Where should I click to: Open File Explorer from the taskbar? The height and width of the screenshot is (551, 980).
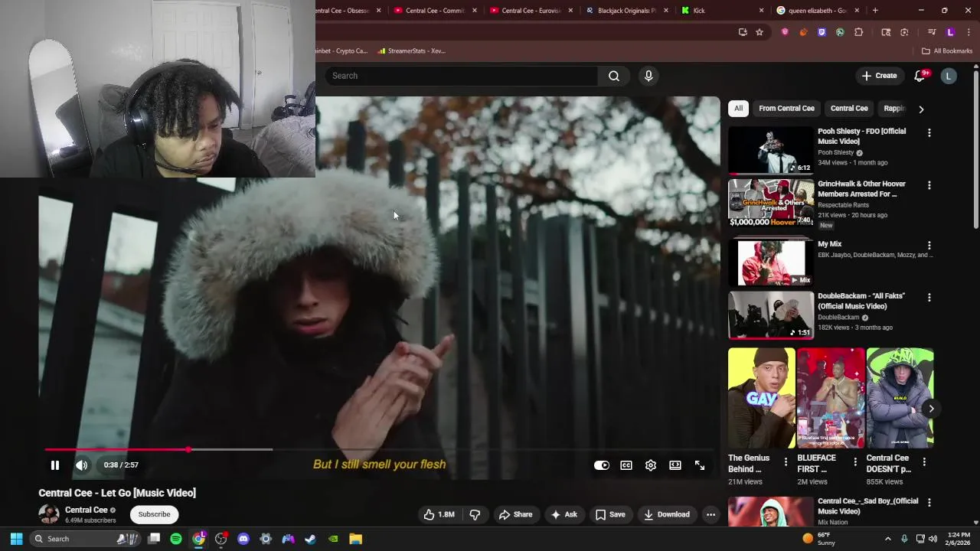[355, 539]
